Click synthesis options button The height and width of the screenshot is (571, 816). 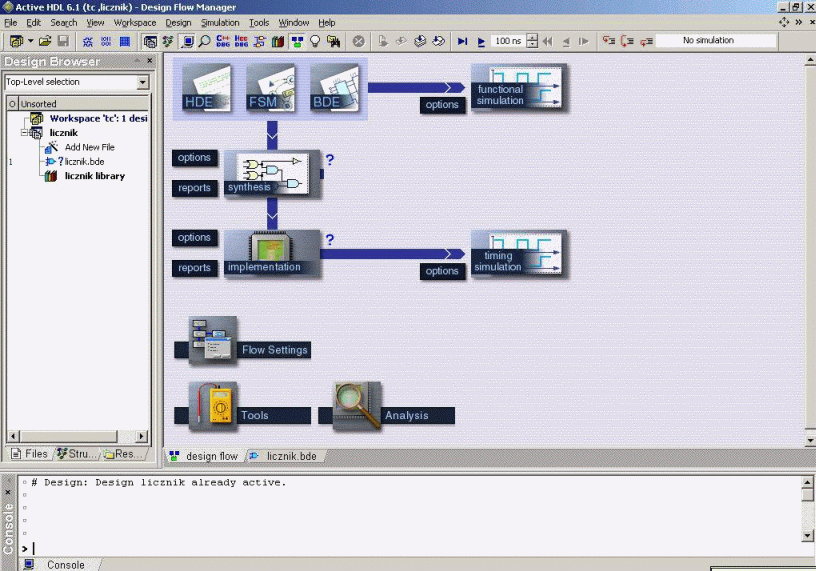[x=194, y=158]
